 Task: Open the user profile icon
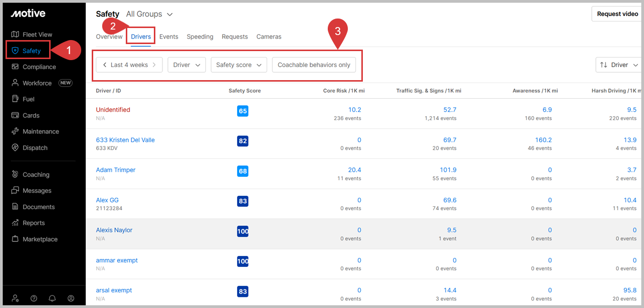tap(71, 298)
